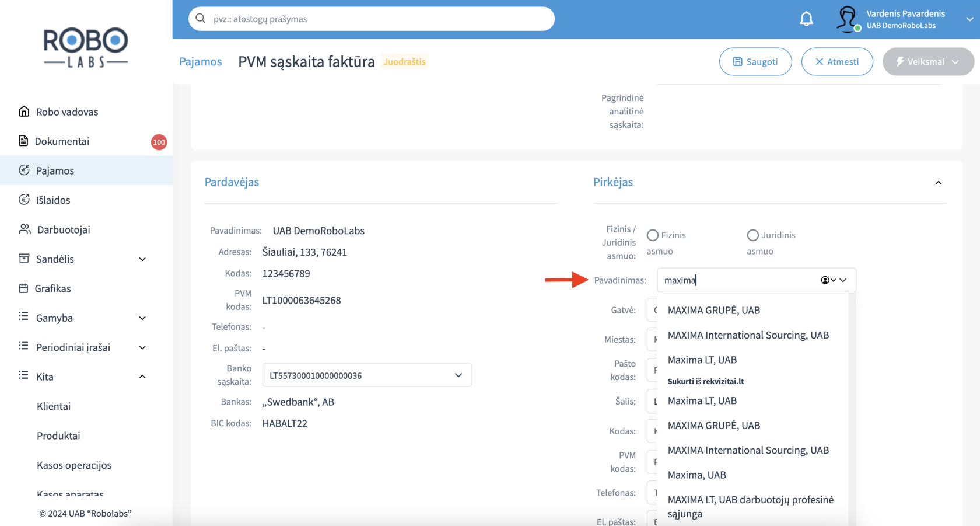Click the user avatar icon

click(x=847, y=19)
